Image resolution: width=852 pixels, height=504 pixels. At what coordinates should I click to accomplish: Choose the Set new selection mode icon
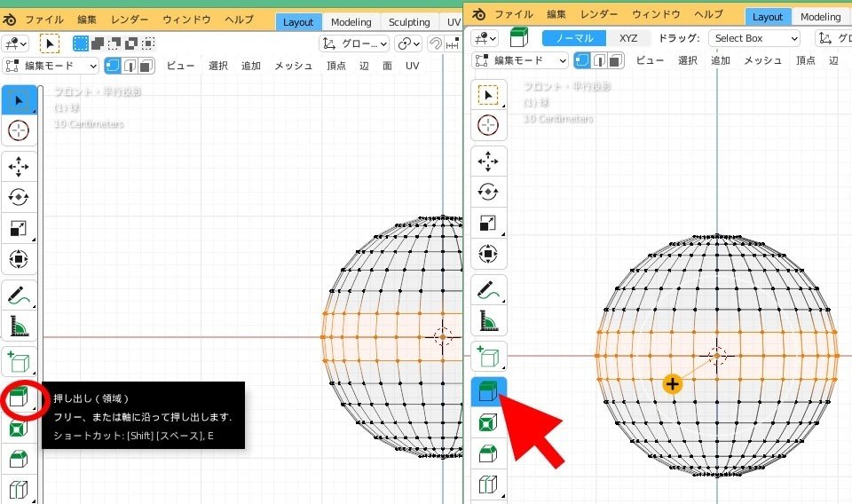pos(81,43)
